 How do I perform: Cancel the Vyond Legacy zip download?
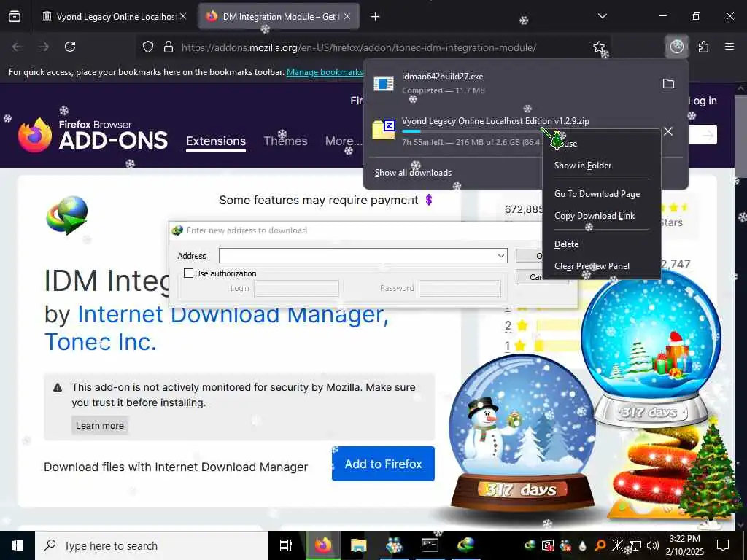pyautogui.click(x=668, y=131)
